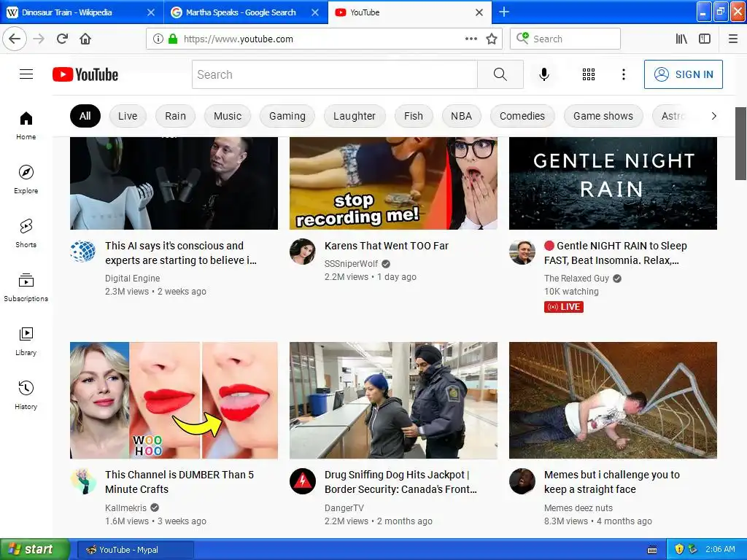Open the Gentle Night Rain thumbnail

(x=613, y=183)
